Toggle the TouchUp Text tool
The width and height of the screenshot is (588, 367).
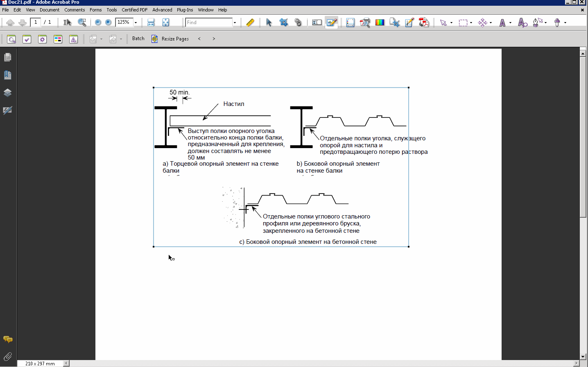point(317,23)
